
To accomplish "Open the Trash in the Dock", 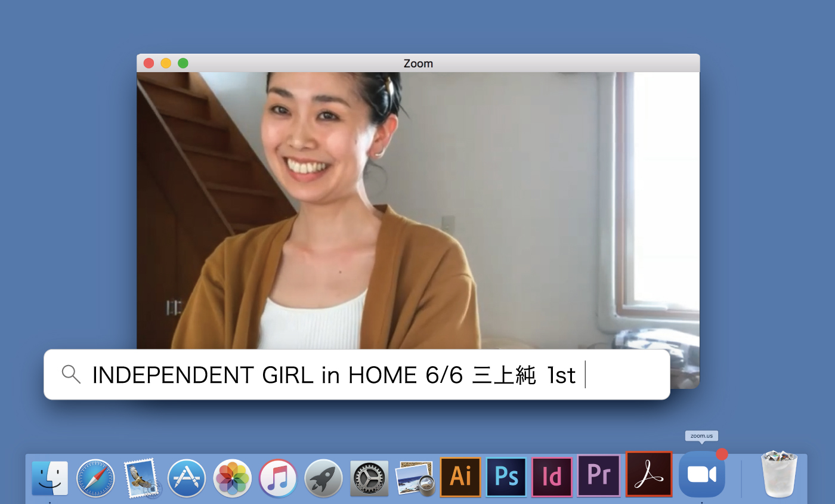I will click(779, 475).
